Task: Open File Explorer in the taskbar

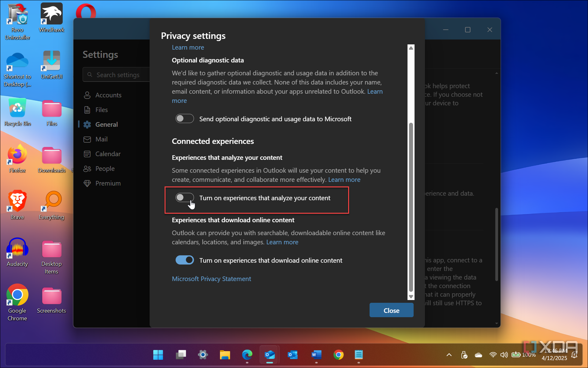Action: (225, 355)
